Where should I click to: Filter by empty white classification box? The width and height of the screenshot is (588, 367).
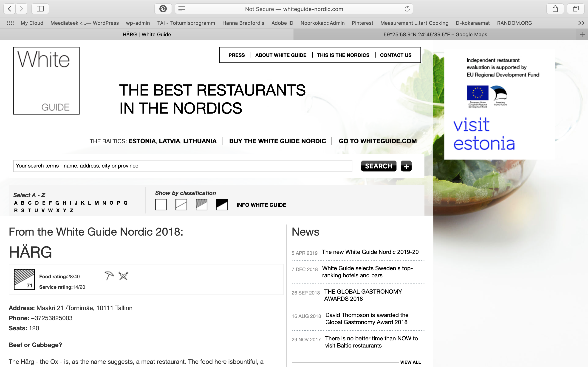tap(161, 205)
